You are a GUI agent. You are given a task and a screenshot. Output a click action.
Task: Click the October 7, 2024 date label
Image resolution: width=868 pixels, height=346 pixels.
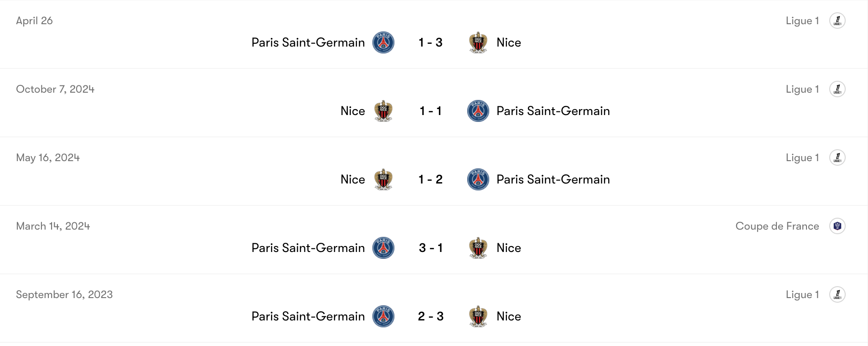click(55, 89)
